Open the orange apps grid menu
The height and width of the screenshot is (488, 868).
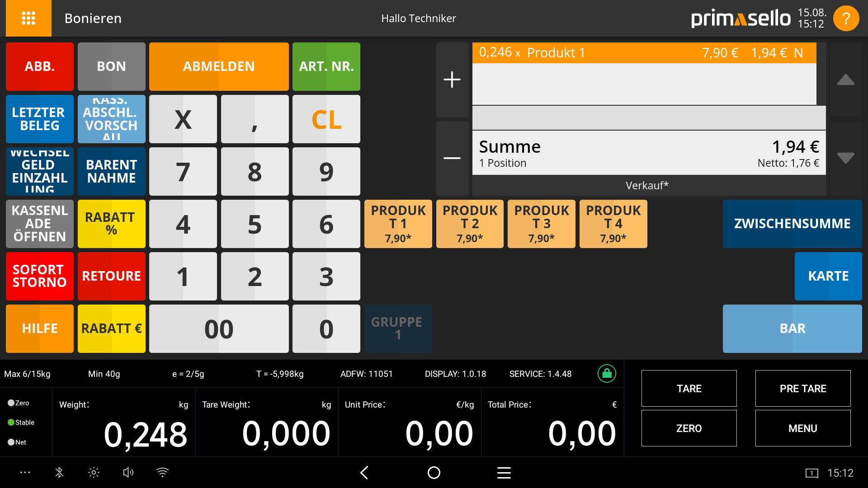click(x=28, y=18)
